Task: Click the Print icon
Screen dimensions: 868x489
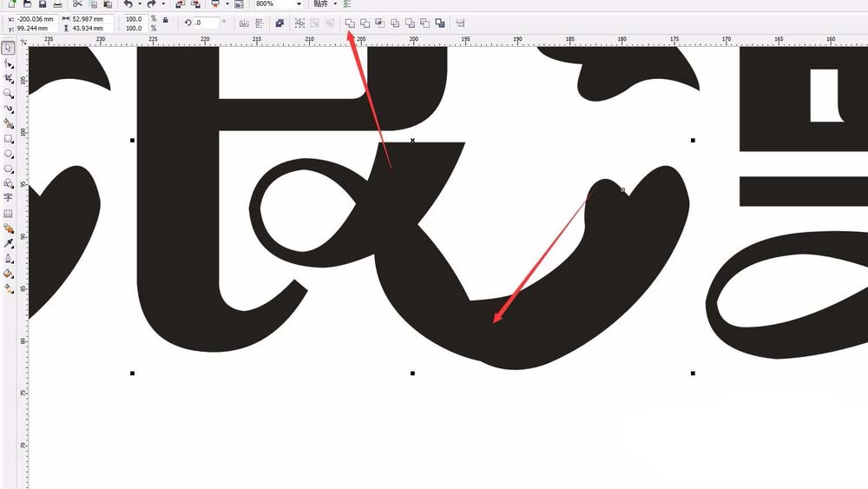Action: (x=57, y=3)
